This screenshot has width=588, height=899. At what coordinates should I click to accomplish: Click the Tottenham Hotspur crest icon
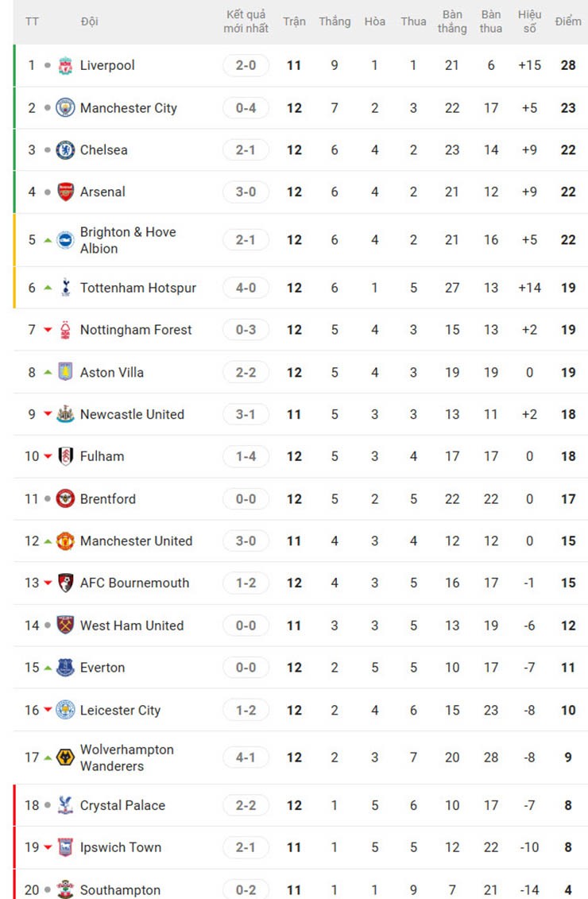[65, 288]
